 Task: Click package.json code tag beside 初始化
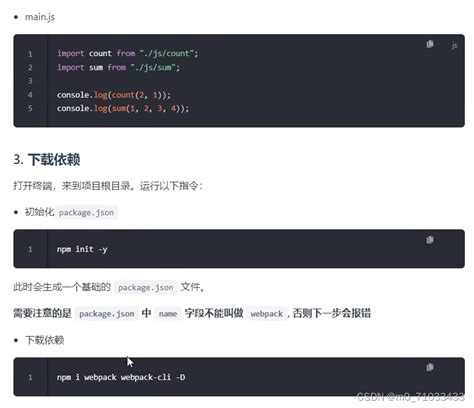click(x=87, y=212)
